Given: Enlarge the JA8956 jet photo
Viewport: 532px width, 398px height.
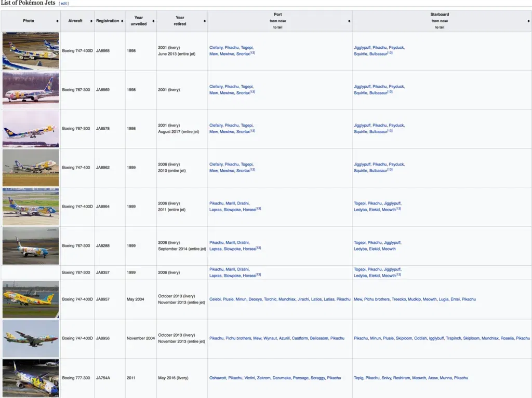Looking at the screenshot, I should pyautogui.click(x=31, y=338).
